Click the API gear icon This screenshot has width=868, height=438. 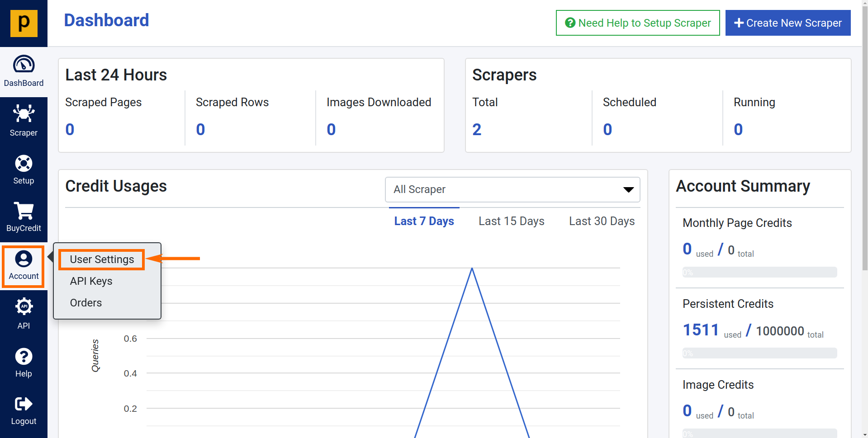coord(24,306)
